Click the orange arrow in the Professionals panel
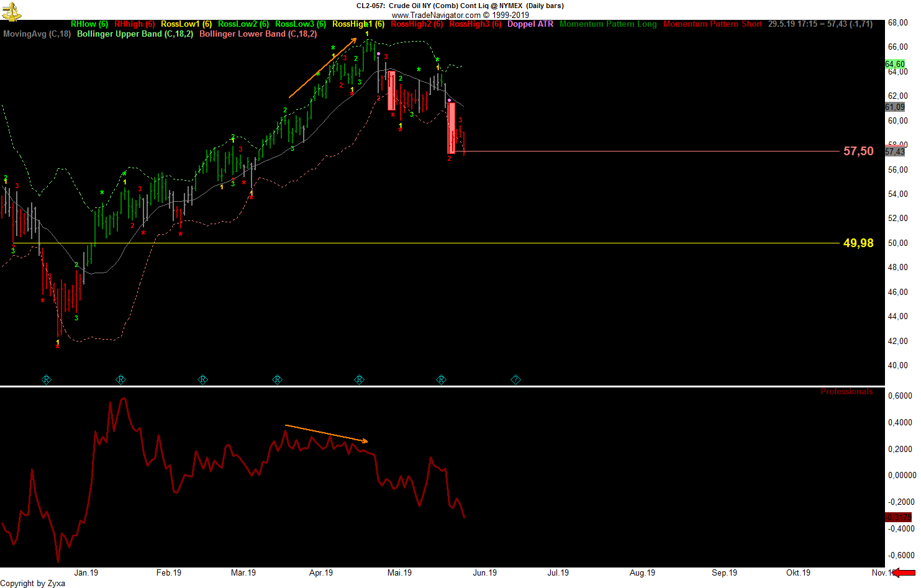Screen dimensions: 921x588 point(326,433)
